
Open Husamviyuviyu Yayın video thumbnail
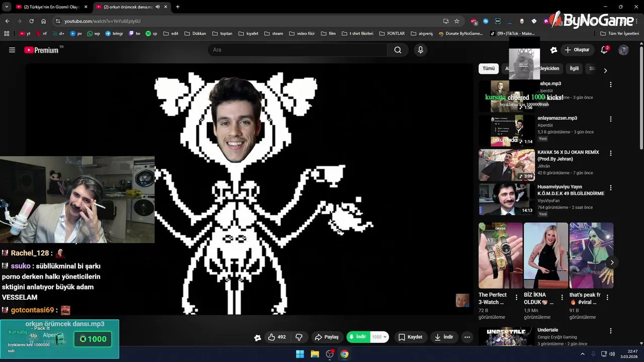tap(507, 199)
